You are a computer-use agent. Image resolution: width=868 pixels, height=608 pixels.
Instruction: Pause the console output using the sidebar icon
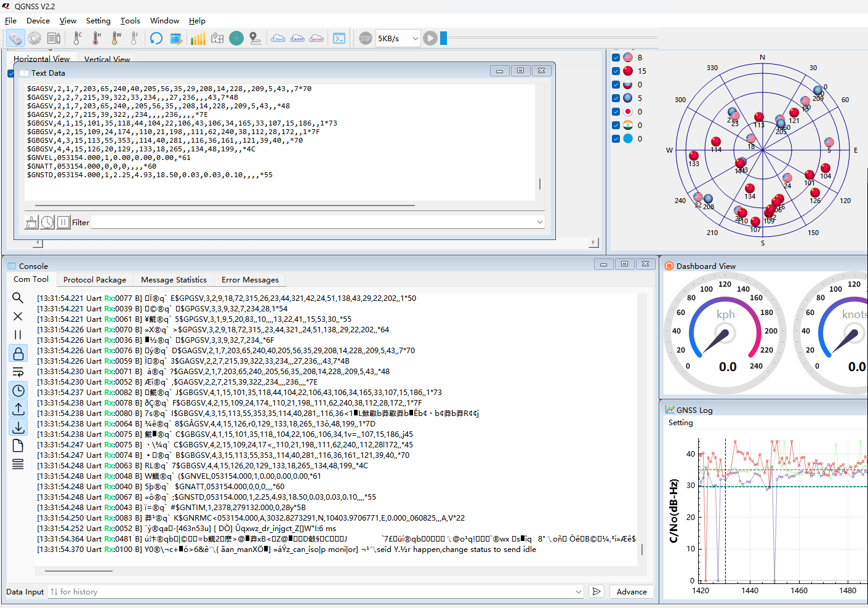[18, 335]
